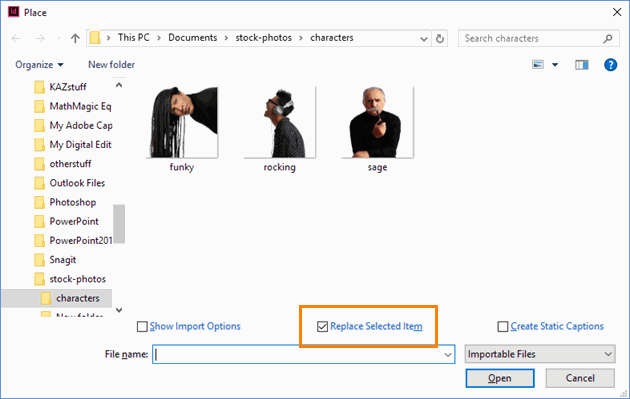This screenshot has height=399, width=630.
Task: Enable Show Import Options checkbox
Action: pyautogui.click(x=142, y=327)
